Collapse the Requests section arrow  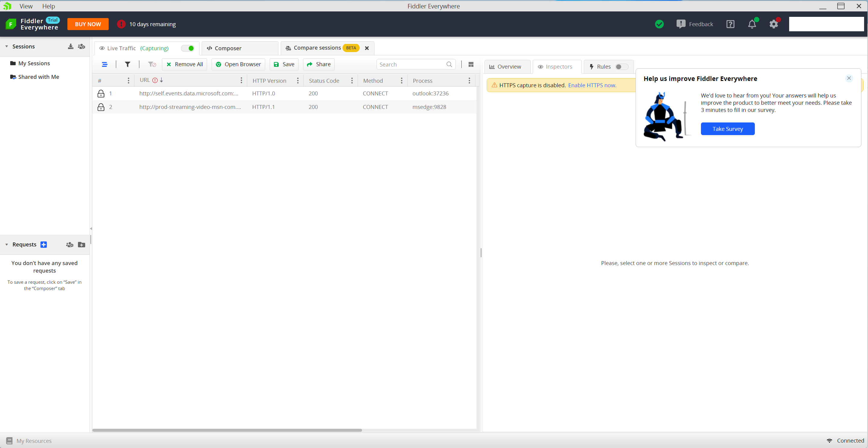click(7, 245)
